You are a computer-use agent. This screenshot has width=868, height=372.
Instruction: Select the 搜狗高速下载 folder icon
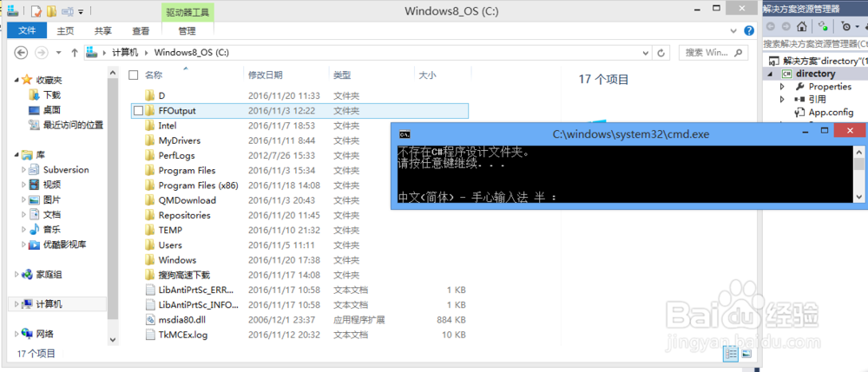pyautogui.click(x=149, y=275)
